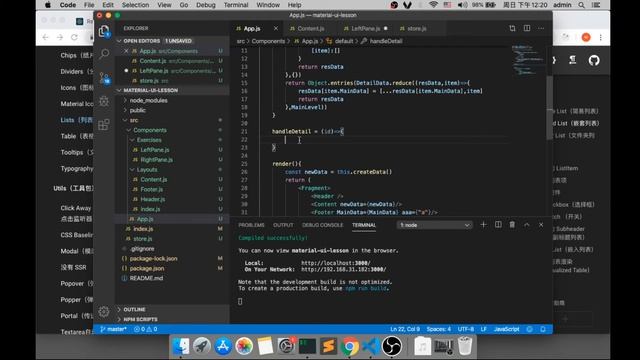Viewport: 640px width, 360px height.
Task: Open the Source Control view
Action: (x=104, y=78)
